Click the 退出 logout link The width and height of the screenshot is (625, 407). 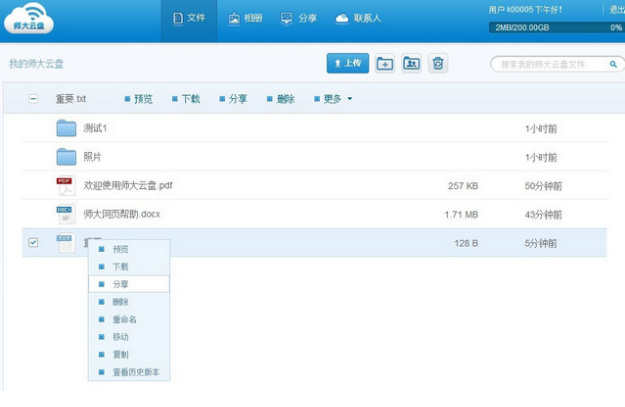[617, 10]
